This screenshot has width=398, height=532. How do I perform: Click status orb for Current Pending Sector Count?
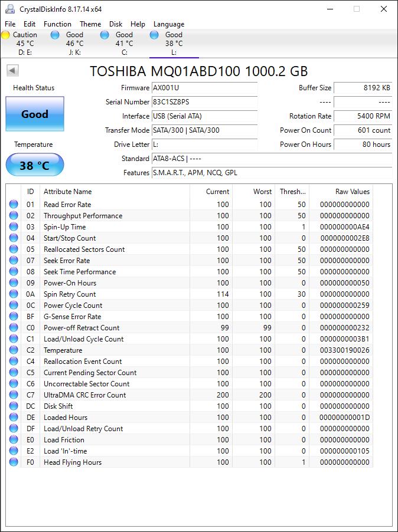14,372
